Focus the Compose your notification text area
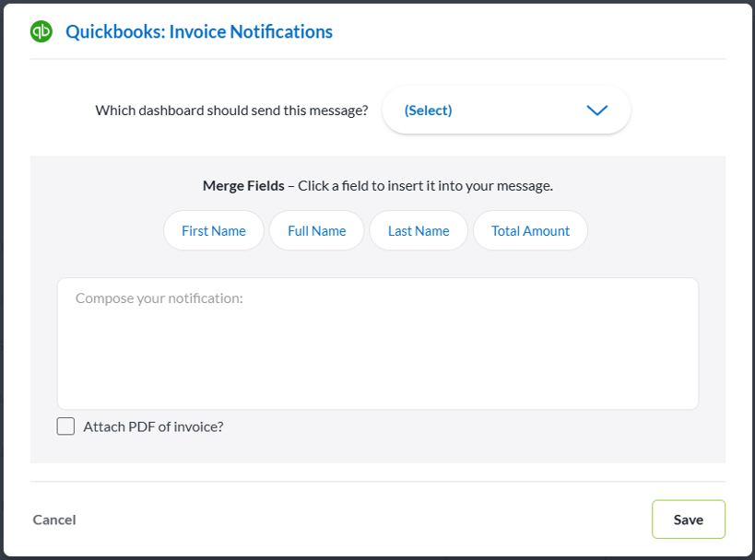The height and width of the screenshot is (560, 755). (x=378, y=341)
